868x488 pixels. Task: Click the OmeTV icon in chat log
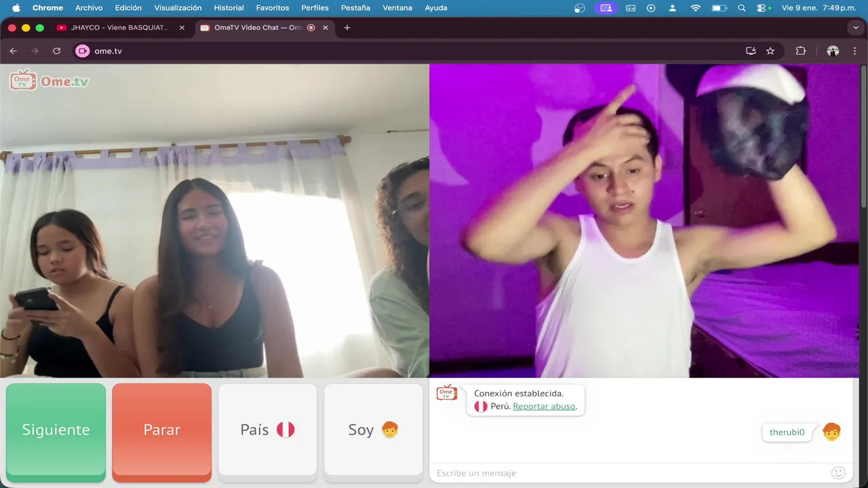point(447,392)
